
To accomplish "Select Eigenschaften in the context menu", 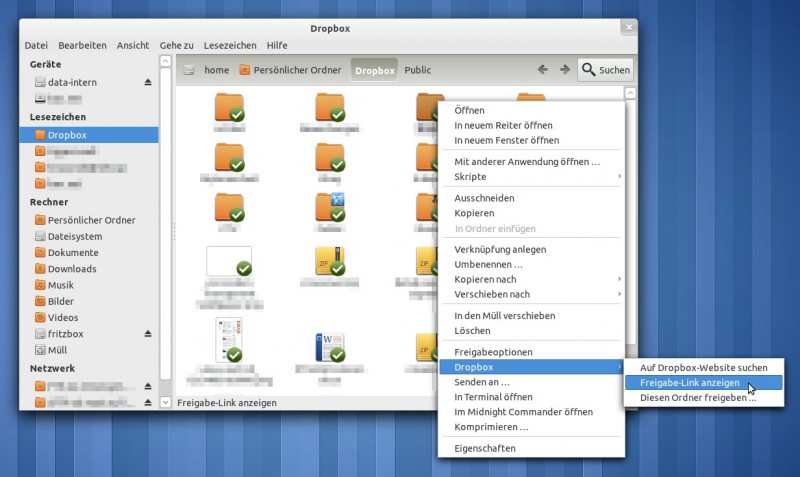I will click(485, 448).
